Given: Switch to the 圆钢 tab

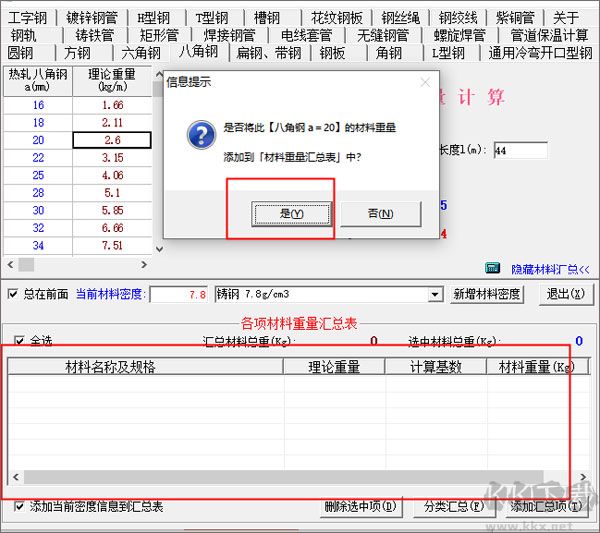Looking at the screenshot, I should pyautogui.click(x=20, y=53).
